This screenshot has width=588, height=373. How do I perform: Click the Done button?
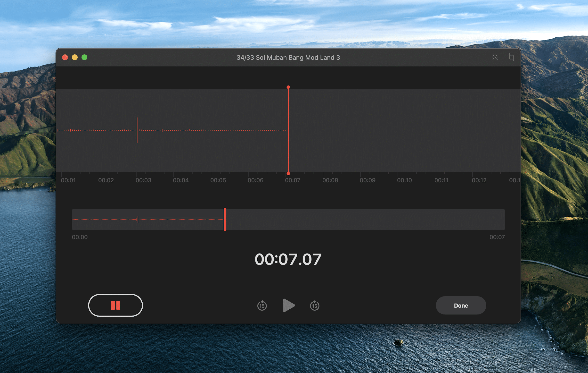461,305
